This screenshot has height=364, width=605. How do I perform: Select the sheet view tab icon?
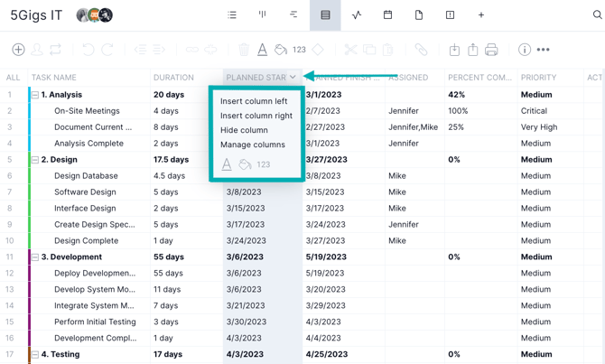click(x=325, y=15)
